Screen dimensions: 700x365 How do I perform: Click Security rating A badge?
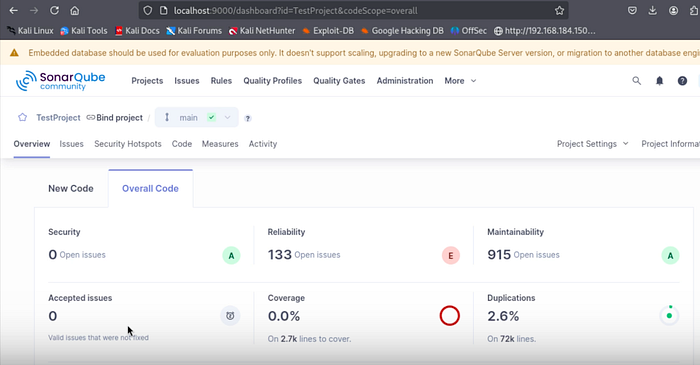[231, 256]
